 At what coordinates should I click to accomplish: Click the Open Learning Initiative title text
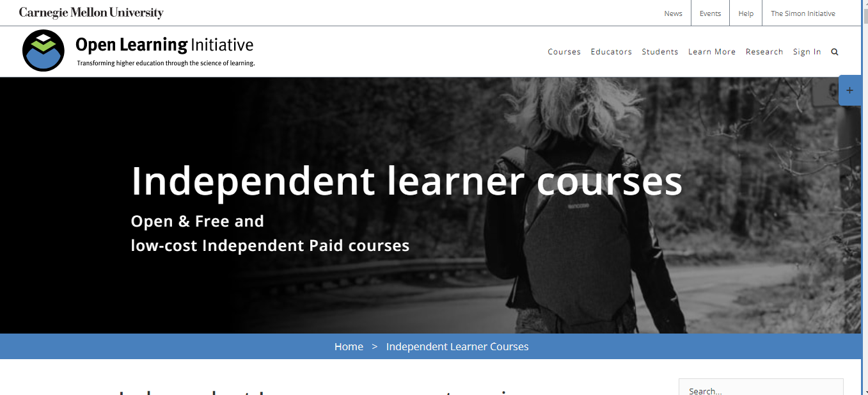pos(164,45)
